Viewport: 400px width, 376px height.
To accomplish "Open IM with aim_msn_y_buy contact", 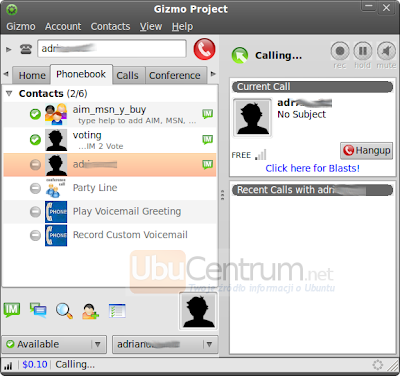I will [207, 114].
